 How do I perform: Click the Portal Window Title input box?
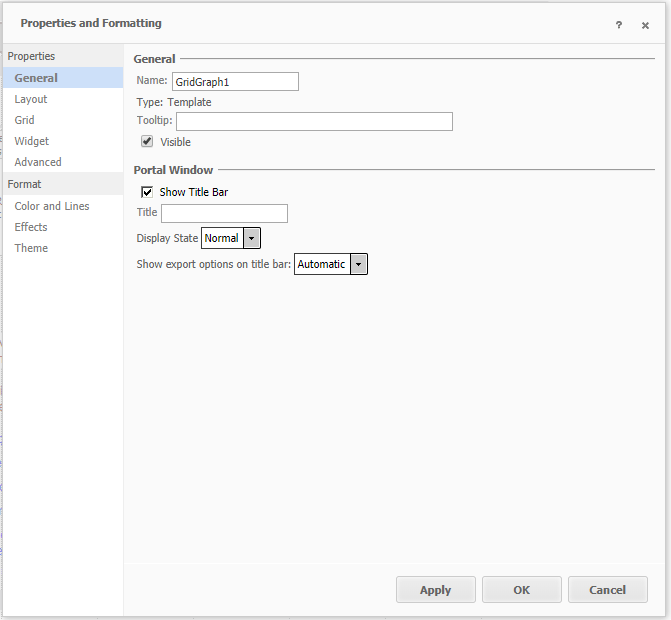(224, 213)
